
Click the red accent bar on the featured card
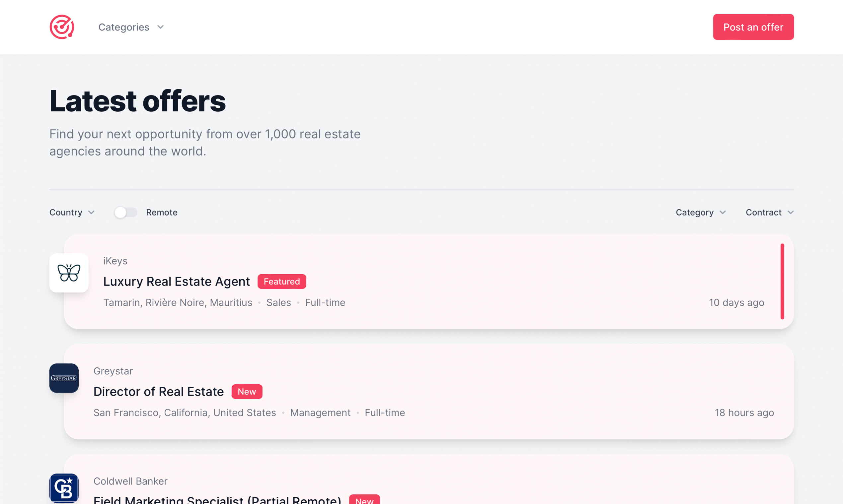click(783, 281)
